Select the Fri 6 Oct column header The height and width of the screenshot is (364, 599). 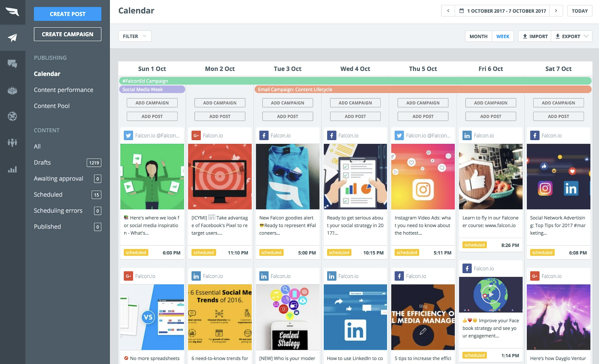491,69
